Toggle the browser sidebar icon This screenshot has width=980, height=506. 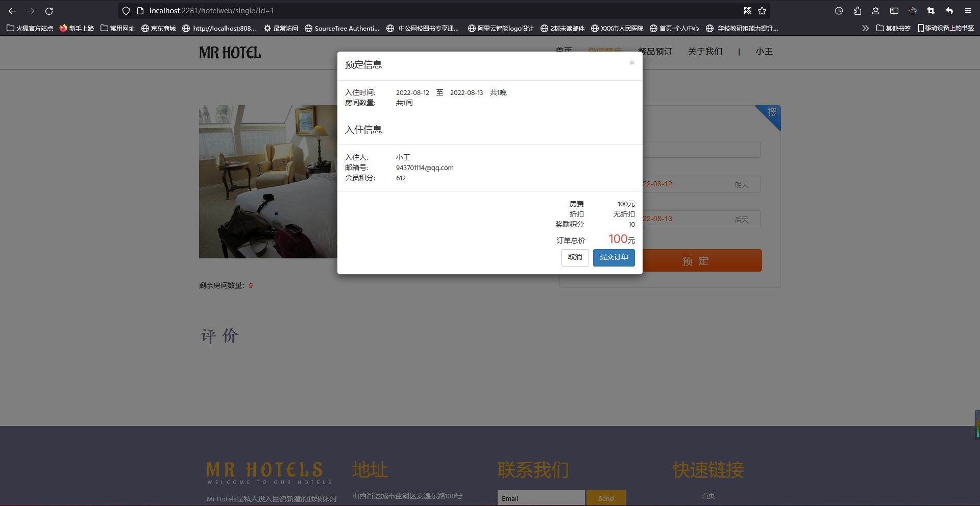pyautogui.click(x=895, y=10)
